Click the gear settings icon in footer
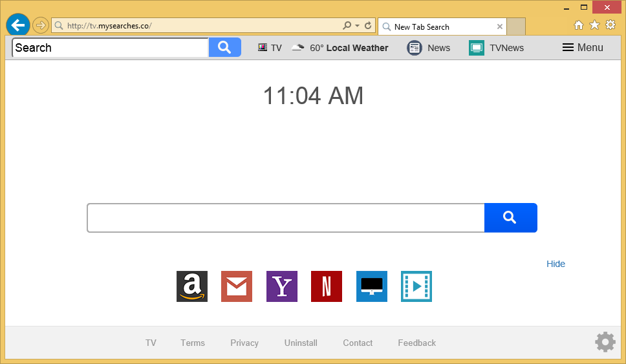626x364 pixels. tap(605, 342)
